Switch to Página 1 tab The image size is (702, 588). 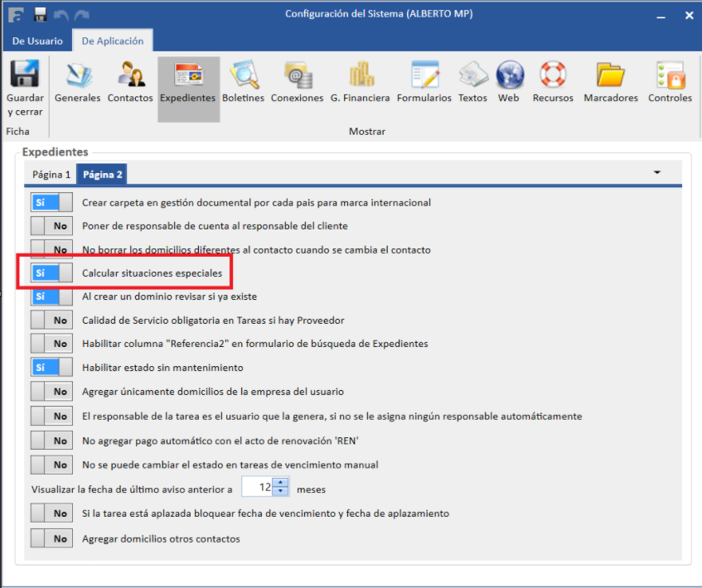click(x=51, y=175)
